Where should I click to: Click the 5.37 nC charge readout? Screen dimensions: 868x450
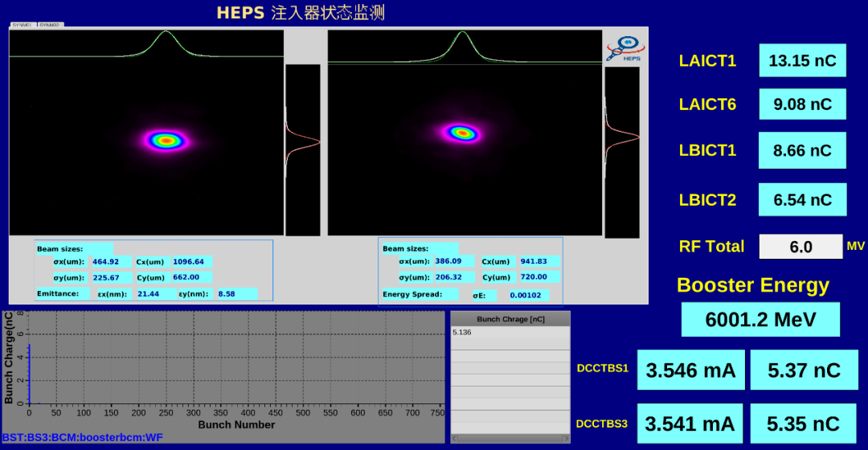click(804, 370)
